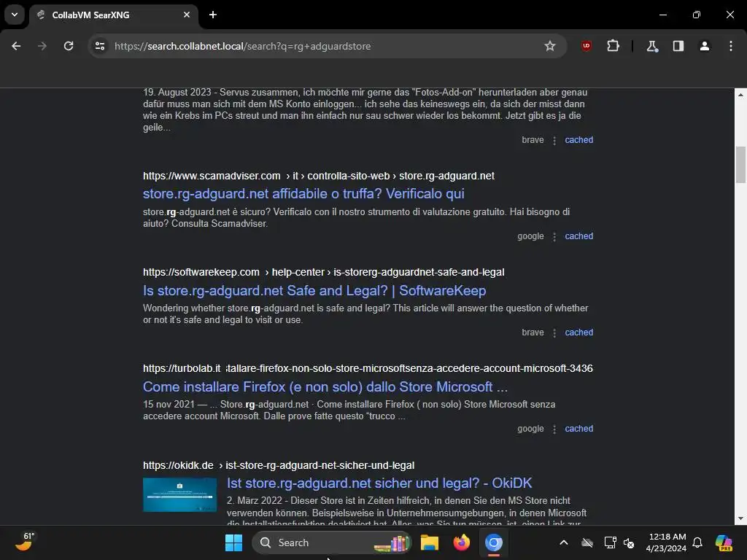Close the CollabVM SearXNG tab
The image size is (747, 560).
(187, 15)
